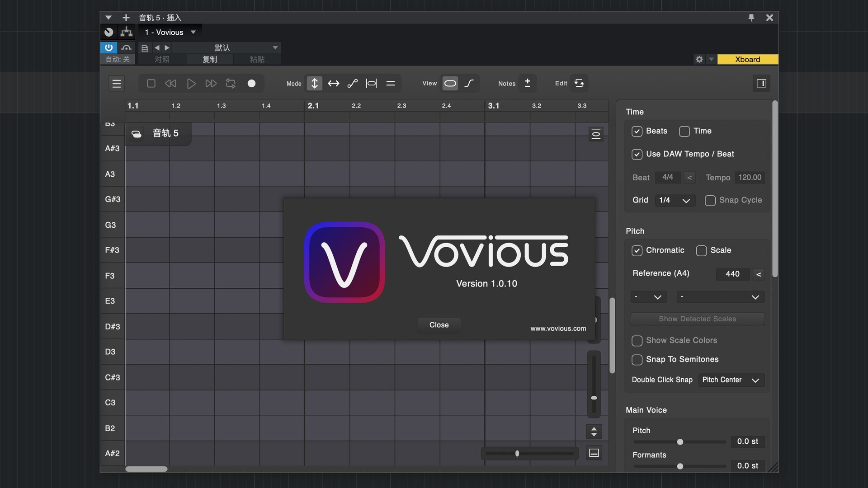The height and width of the screenshot is (488, 868).
Task: Open the www.vovious.com link
Action: tap(558, 328)
